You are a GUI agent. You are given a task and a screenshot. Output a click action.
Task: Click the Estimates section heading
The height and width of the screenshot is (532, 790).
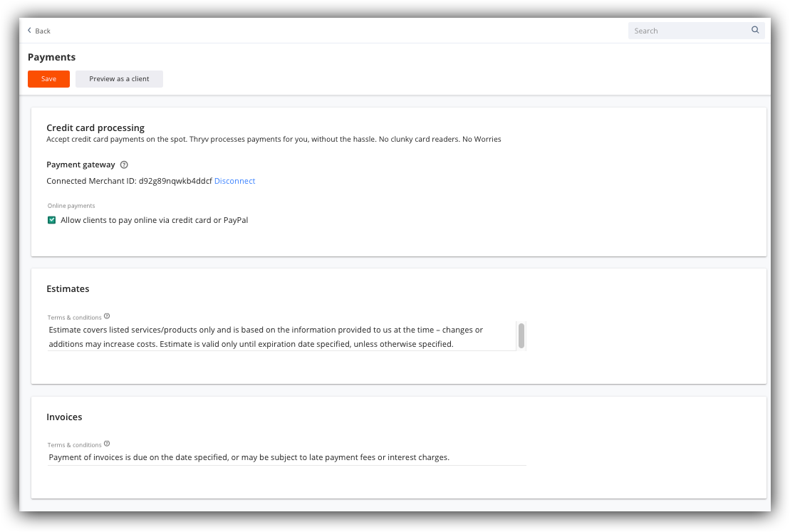point(68,288)
